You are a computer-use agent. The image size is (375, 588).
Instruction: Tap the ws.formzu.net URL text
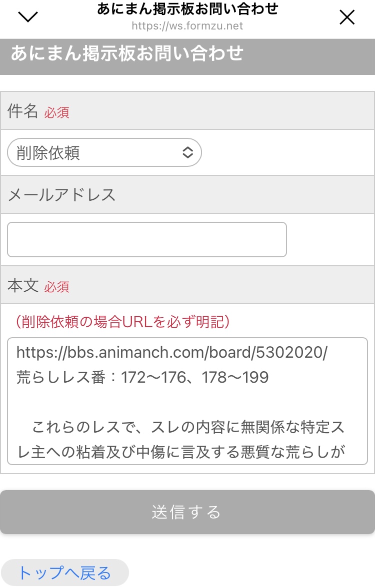(x=187, y=25)
